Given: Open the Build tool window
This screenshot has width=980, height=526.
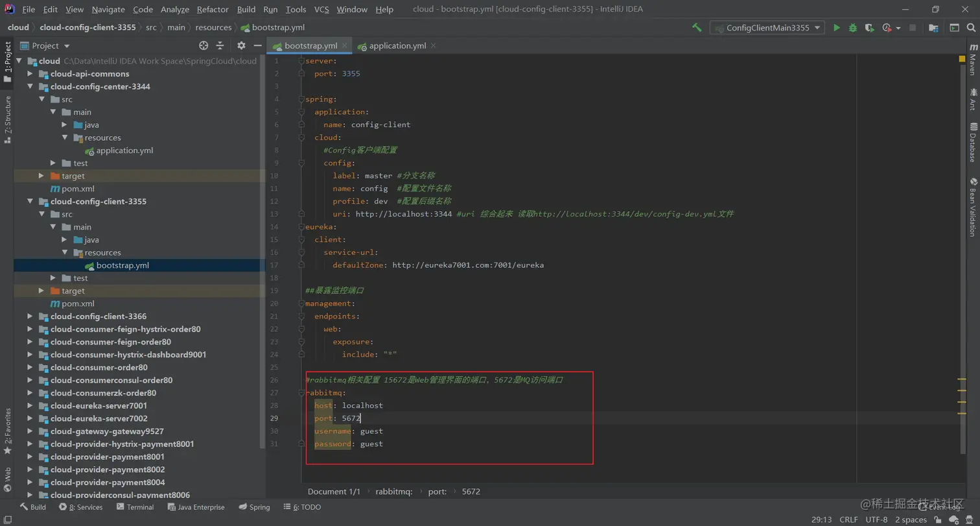Looking at the screenshot, I should (x=33, y=507).
